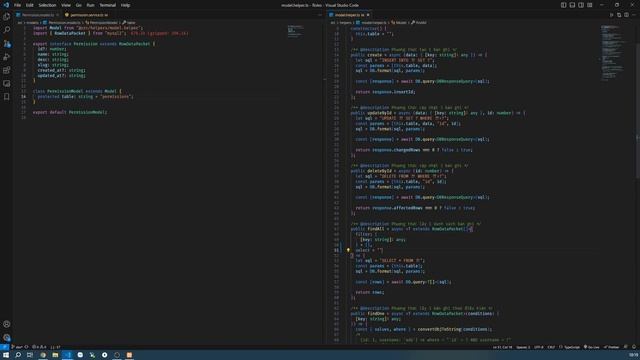Image resolution: width=640 pixels, height=360 pixels.
Task: Switch to the Permission.model.ts tab
Action: [x=37, y=15]
